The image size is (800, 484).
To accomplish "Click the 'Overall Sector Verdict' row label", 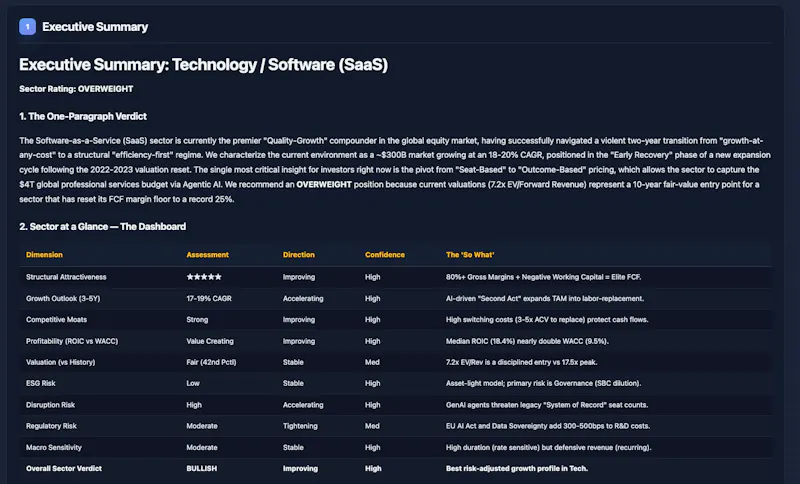I will point(64,468).
